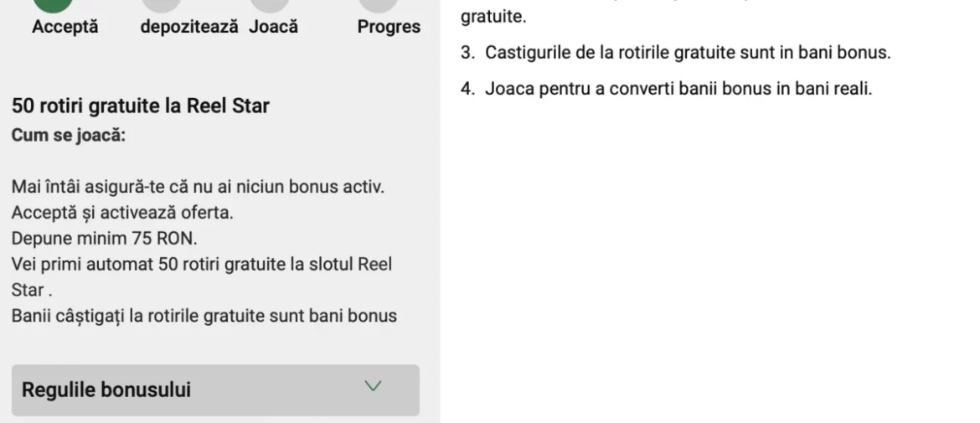Select the Joacă step label
This screenshot has height=423, width=980.
click(x=273, y=27)
